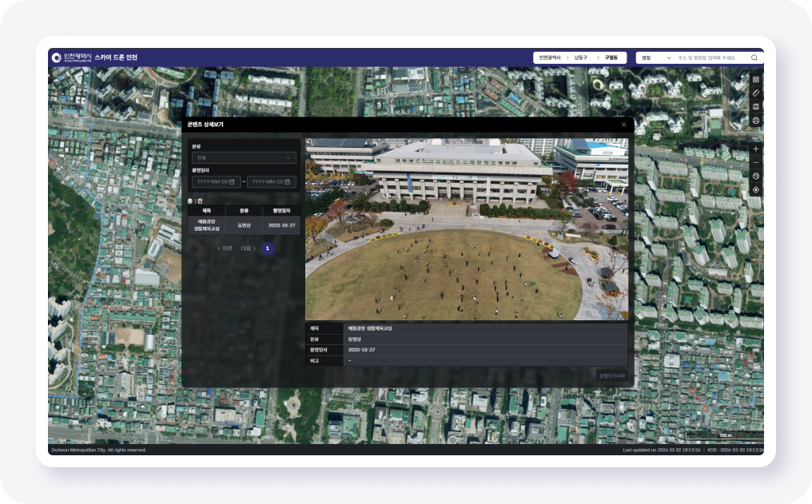Image resolution: width=812 pixels, height=504 pixels.
Task: Select the 2020-10-27 video result row
Action: click(244, 225)
